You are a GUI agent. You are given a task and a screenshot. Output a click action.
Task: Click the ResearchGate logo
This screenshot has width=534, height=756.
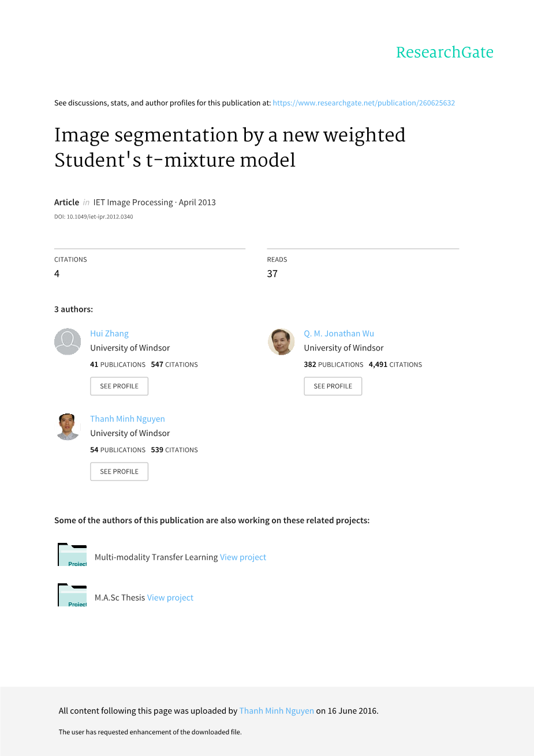click(x=445, y=53)
